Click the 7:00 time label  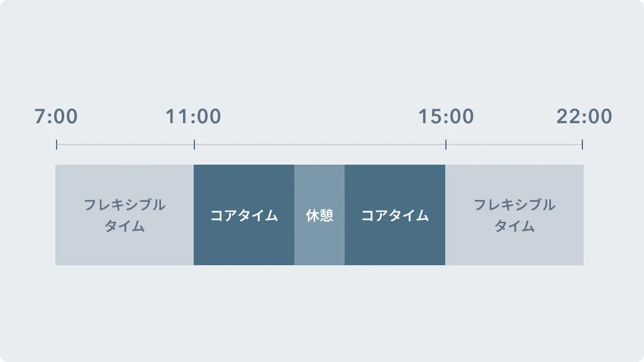tap(56, 116)
